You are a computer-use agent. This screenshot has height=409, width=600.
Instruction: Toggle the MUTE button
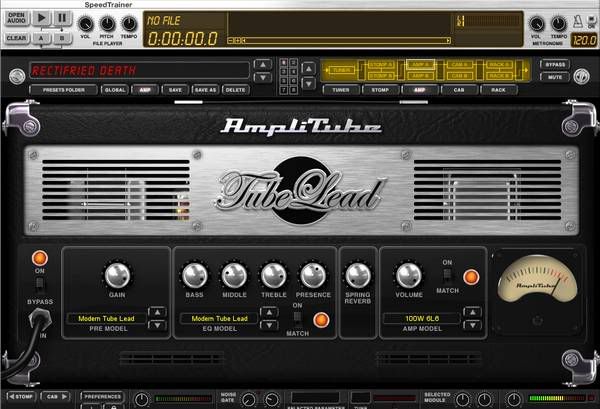(x=555, y=77)
